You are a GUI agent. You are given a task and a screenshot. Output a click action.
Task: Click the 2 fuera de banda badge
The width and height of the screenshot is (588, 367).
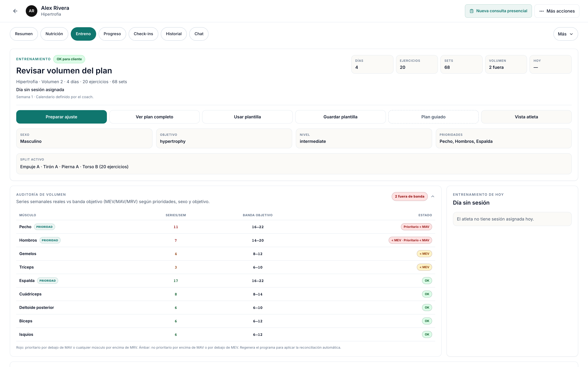click(x=410, y=196)
